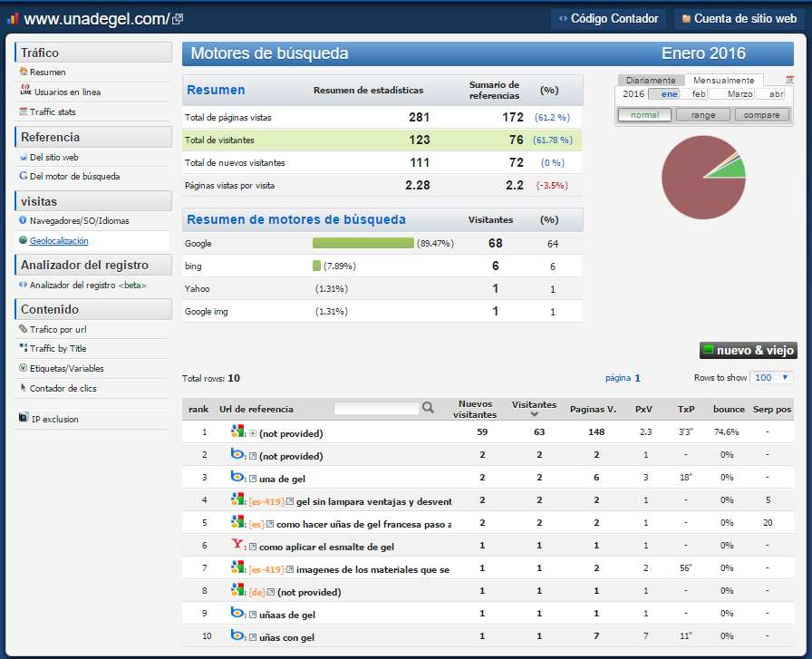Open the Resumen sidebar link
This screenshot has width=812, height=659.
48,72
